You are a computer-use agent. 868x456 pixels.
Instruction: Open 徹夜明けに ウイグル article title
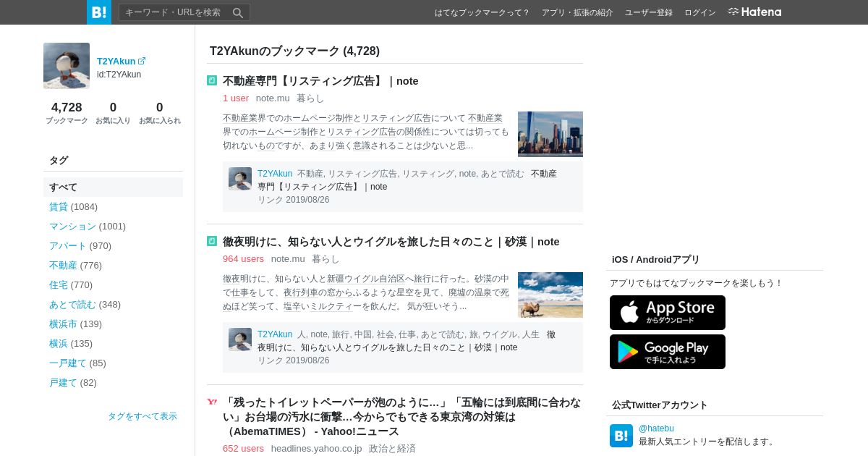tap(391, 242)
